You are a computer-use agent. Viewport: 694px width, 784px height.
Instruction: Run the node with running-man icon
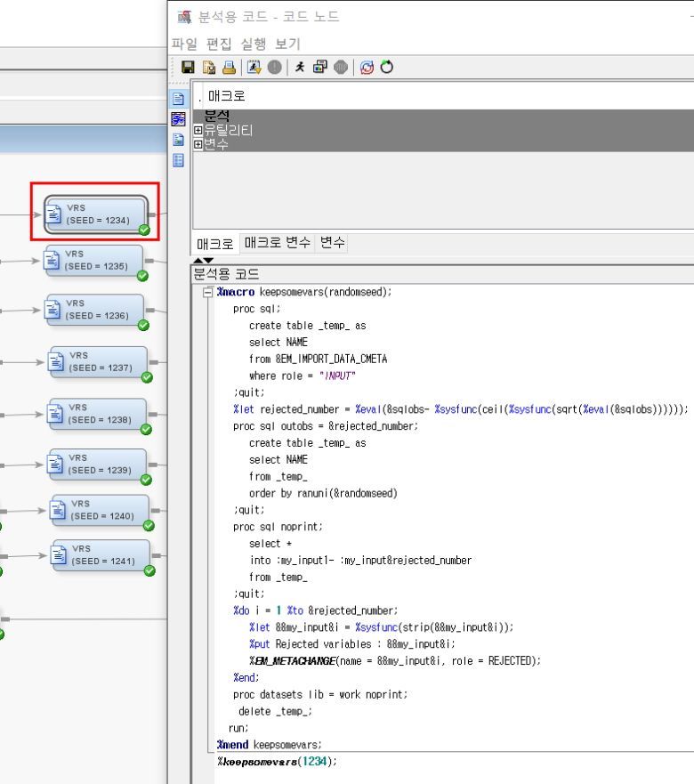(302, 68)
